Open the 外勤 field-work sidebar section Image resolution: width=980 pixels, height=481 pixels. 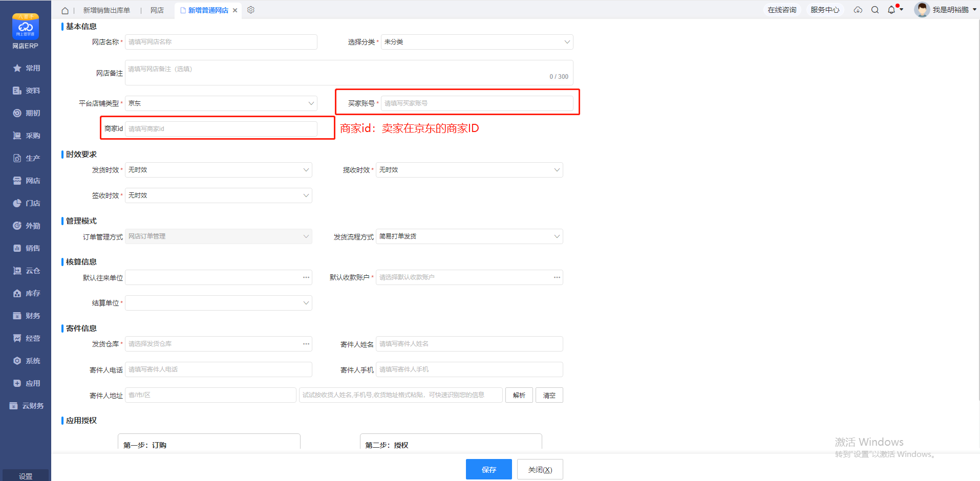point(26,226)
